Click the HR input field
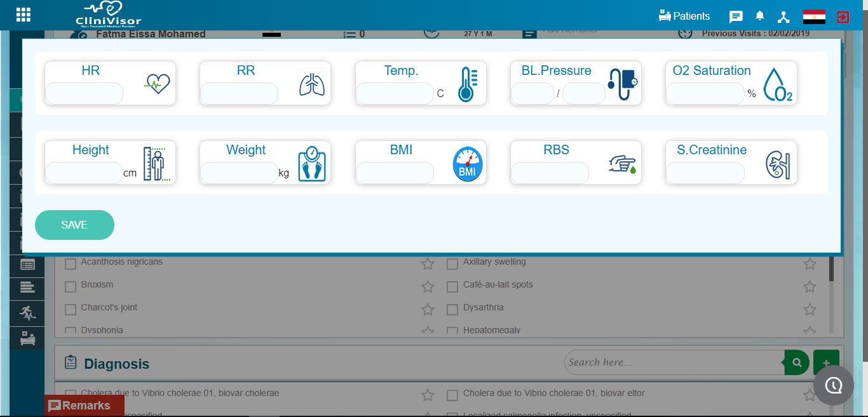 [84, 93]
